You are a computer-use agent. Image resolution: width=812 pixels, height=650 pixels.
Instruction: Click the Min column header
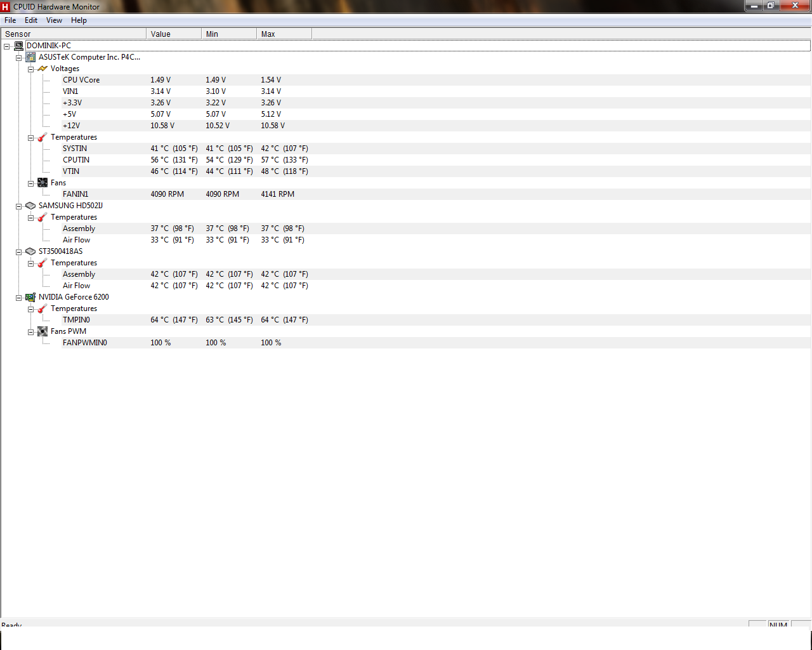pos(229,34)
